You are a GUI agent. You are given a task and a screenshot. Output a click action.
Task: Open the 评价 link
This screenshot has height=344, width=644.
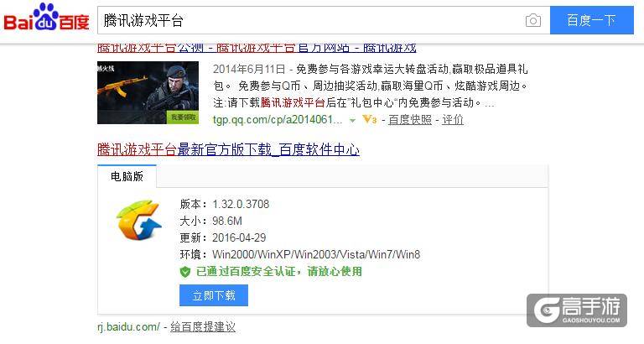coord(453,120)
